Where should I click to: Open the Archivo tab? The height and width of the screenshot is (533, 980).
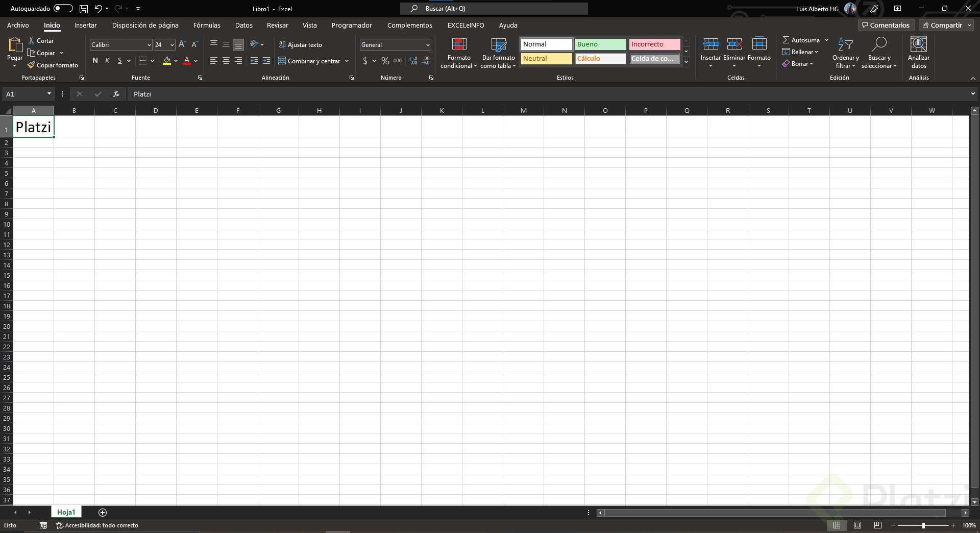coord(18,25)
